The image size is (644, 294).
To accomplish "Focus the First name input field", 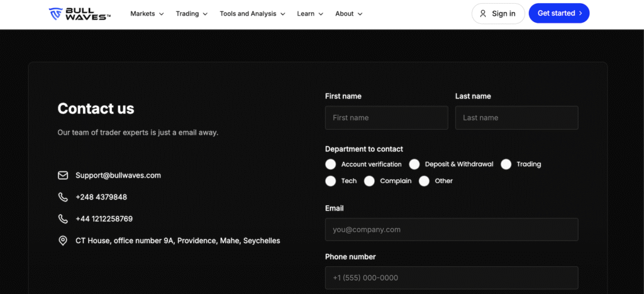I will pos(386,118).
